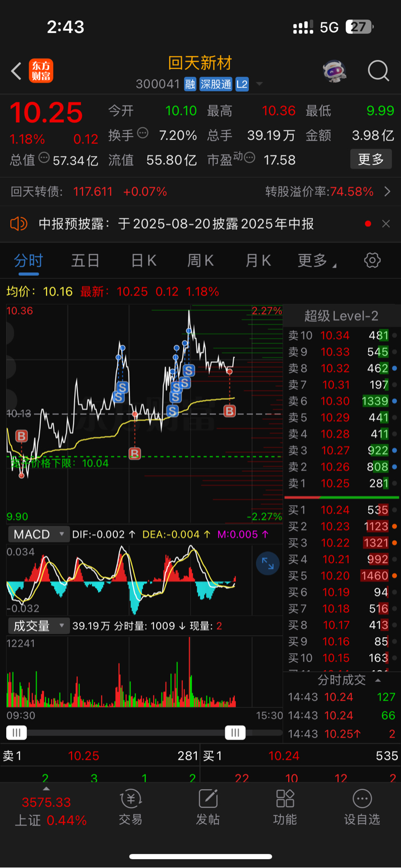Tap the search magnifier icon
401x868 pixels.
pyautogui.click(x=378, y=71)
